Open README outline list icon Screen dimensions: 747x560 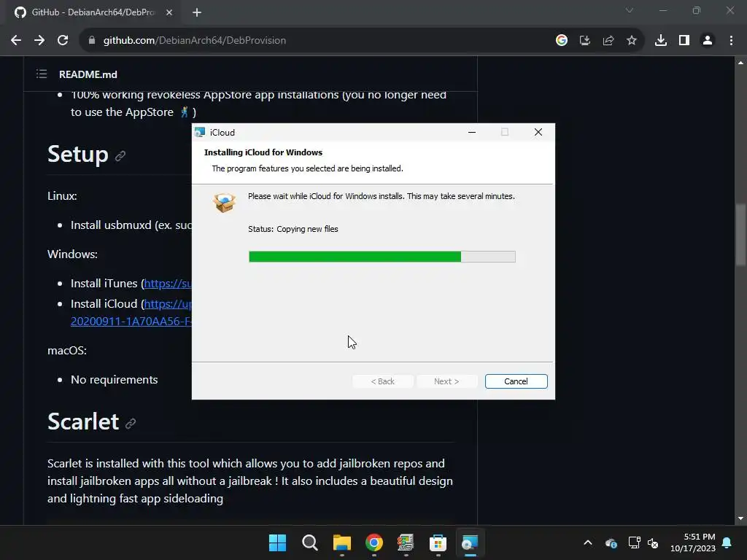[x=42, y=74]
